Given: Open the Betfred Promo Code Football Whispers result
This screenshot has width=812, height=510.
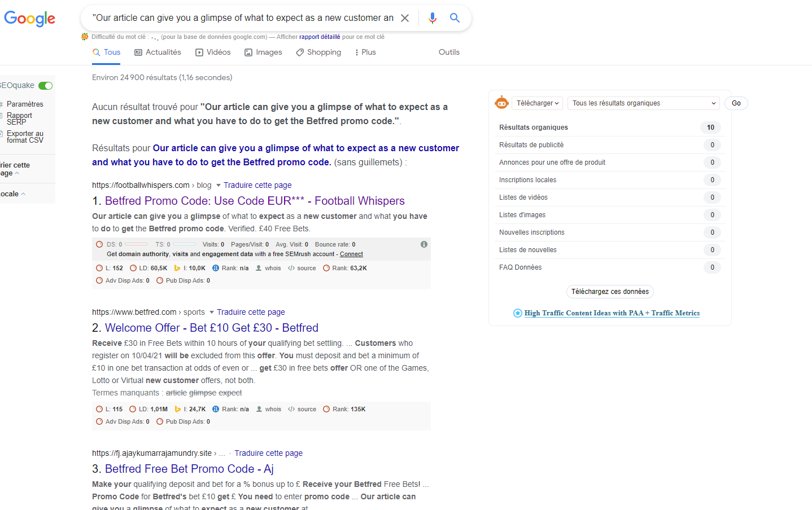Looking at the screenshot, I should (x=255, y=201).
